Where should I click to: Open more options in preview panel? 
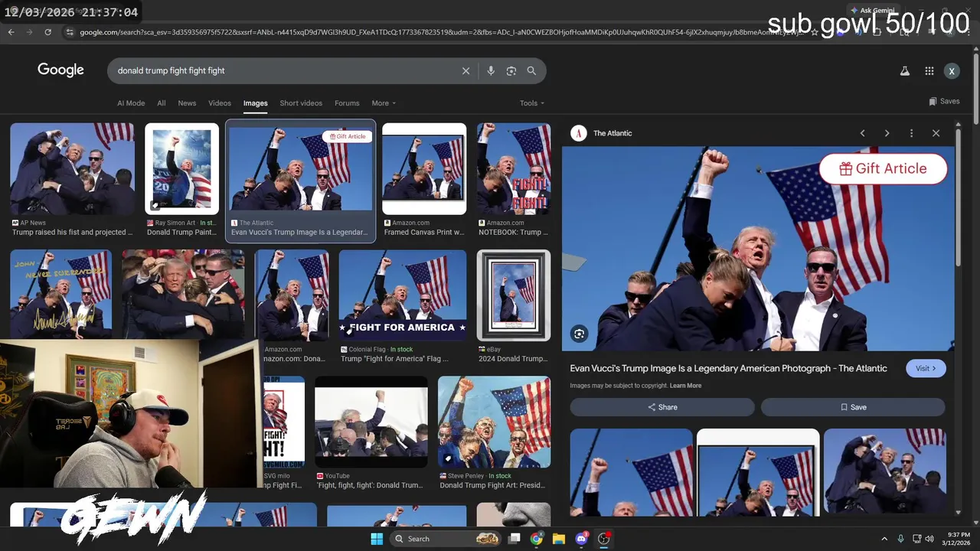911,133
